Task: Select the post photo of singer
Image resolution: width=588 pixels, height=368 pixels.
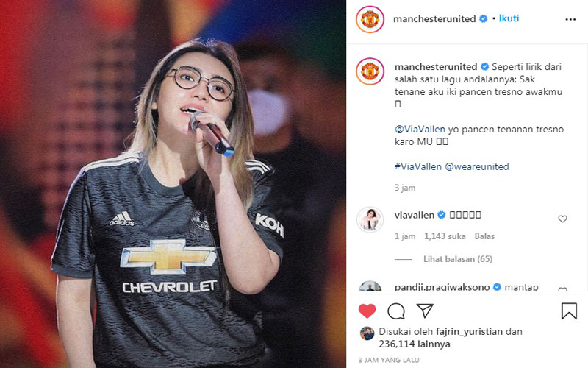Action: coord(173,184)
